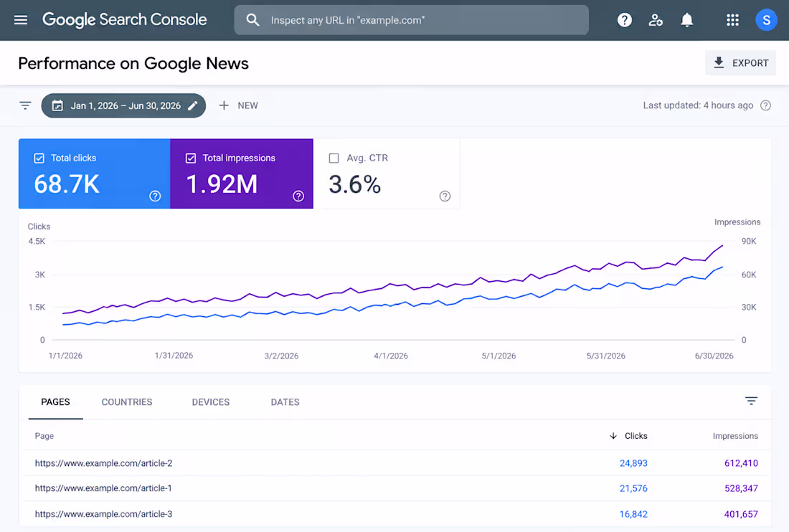Click the 6/30/2026 chart axis label

point(714,356)
